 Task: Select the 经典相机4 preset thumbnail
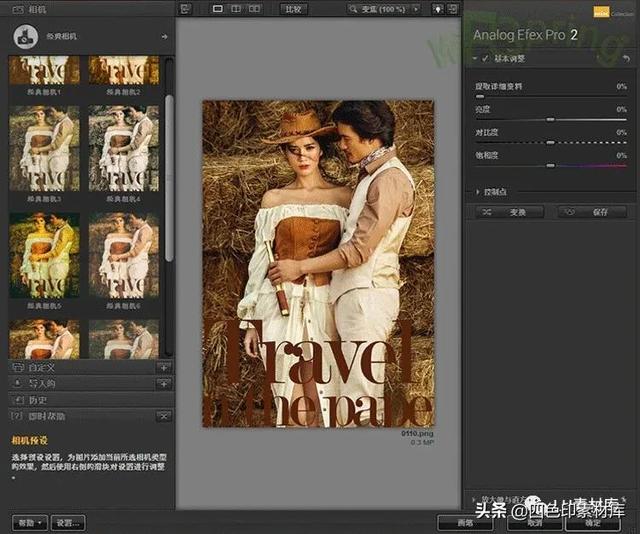click(x=124, y=148)
